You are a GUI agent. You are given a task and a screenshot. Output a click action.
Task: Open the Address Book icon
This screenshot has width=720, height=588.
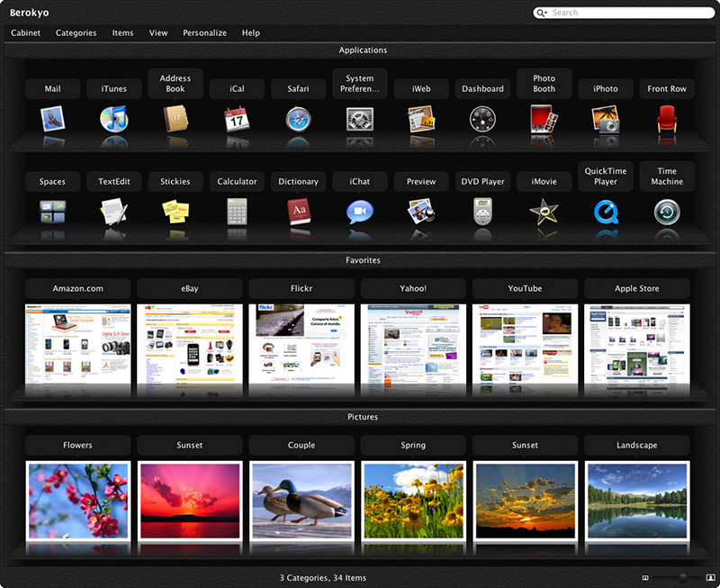pyautogui.click(x=175, y=119)
